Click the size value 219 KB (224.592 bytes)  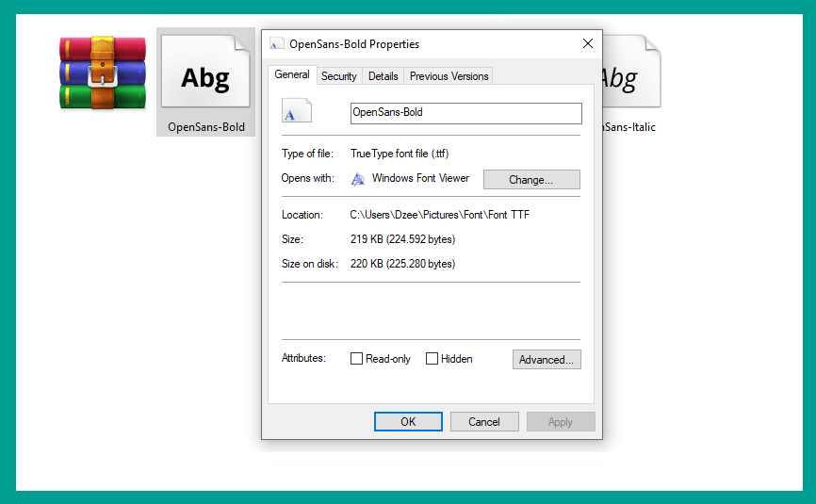pos(402,239)
